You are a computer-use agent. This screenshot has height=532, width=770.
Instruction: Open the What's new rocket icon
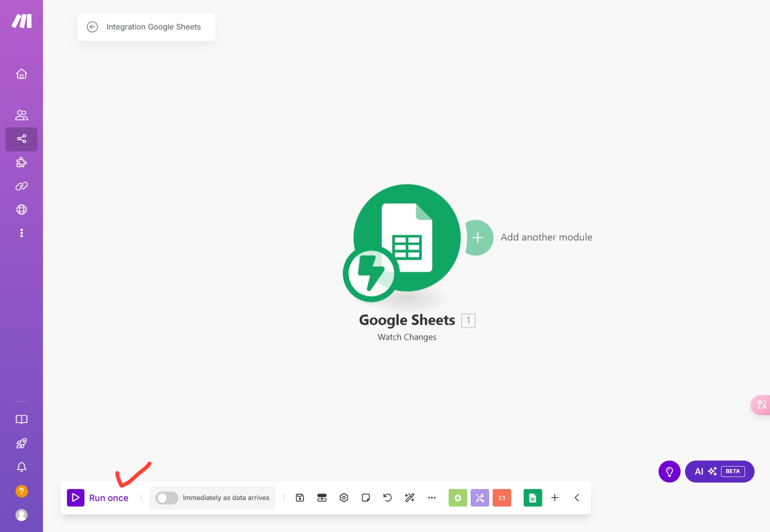point(21,444)
